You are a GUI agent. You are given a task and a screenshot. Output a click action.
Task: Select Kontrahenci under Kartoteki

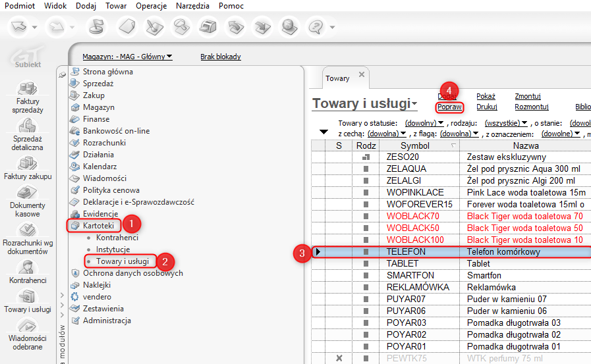pyautogui.click(x=117, y=238)
